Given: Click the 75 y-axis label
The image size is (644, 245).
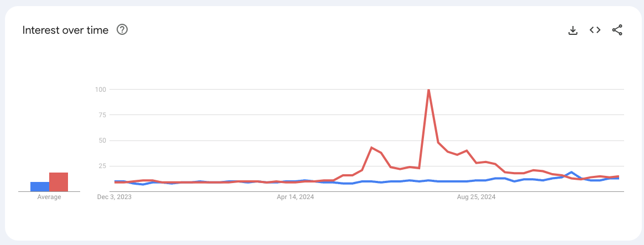Looking at the screenshot, I should click(x=103, y=114).
